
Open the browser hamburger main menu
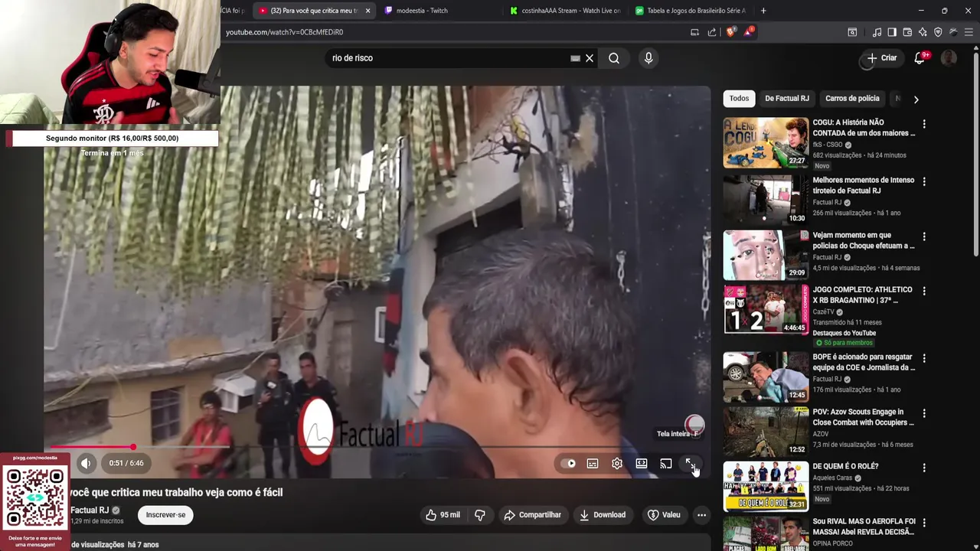coord(969,32)
